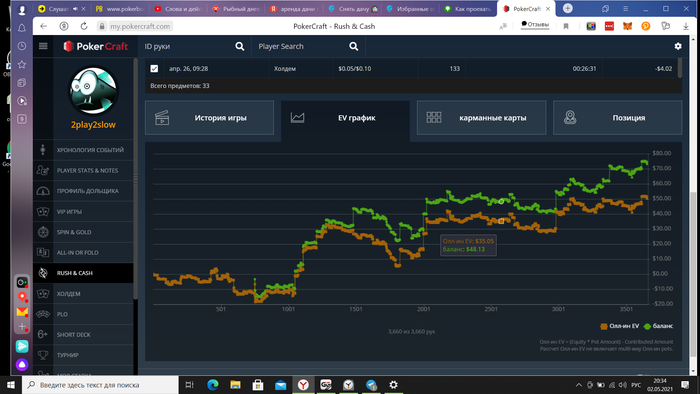Open Windows Start menu

[x=11, y=385]
